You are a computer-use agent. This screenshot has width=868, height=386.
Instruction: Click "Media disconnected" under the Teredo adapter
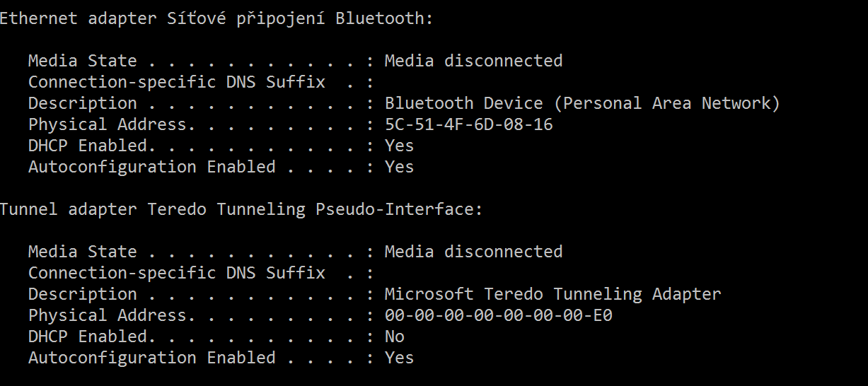(473, 252)
